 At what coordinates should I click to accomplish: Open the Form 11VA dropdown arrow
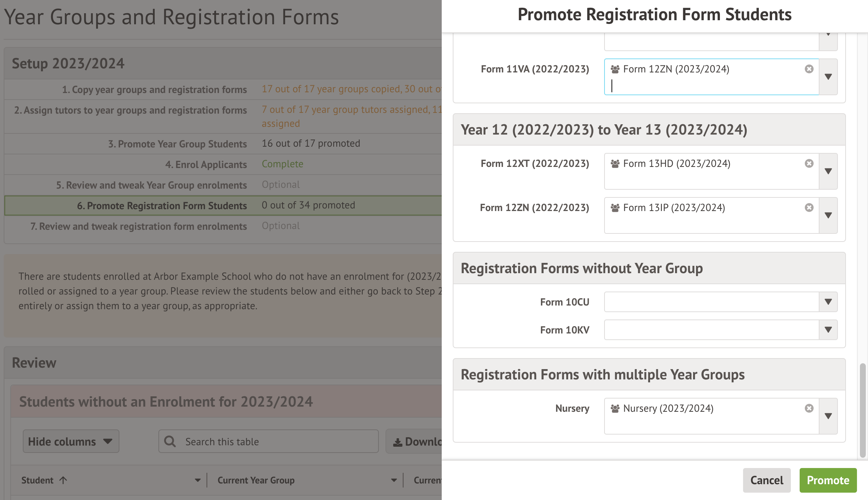point(828,77)
